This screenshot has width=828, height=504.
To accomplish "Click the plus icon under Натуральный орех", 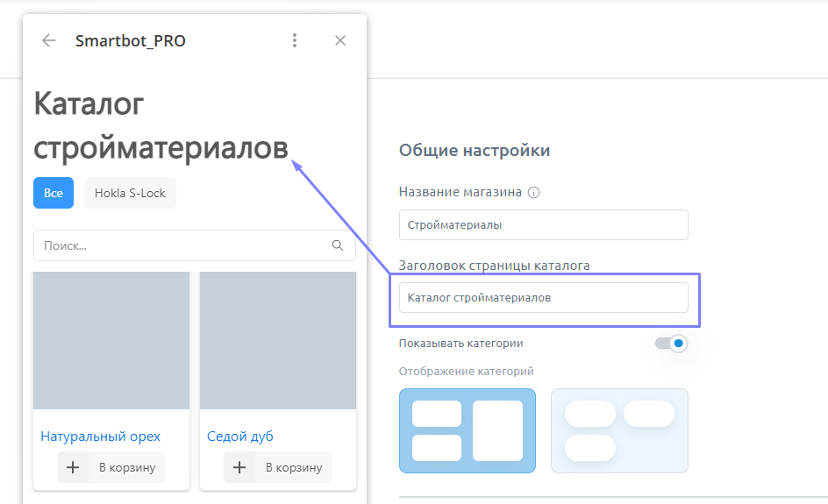I will click(x=73, y=467).
